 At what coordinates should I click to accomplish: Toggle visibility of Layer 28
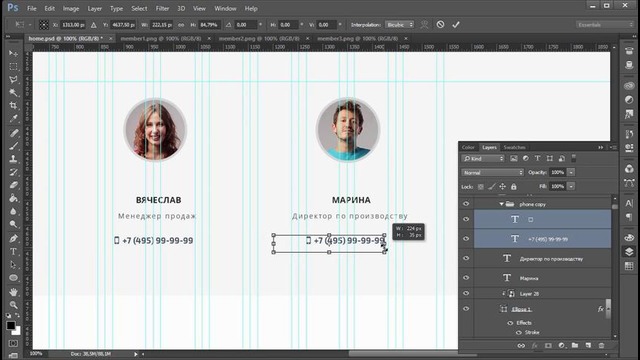pyautogui.click(x=466, y=293)
